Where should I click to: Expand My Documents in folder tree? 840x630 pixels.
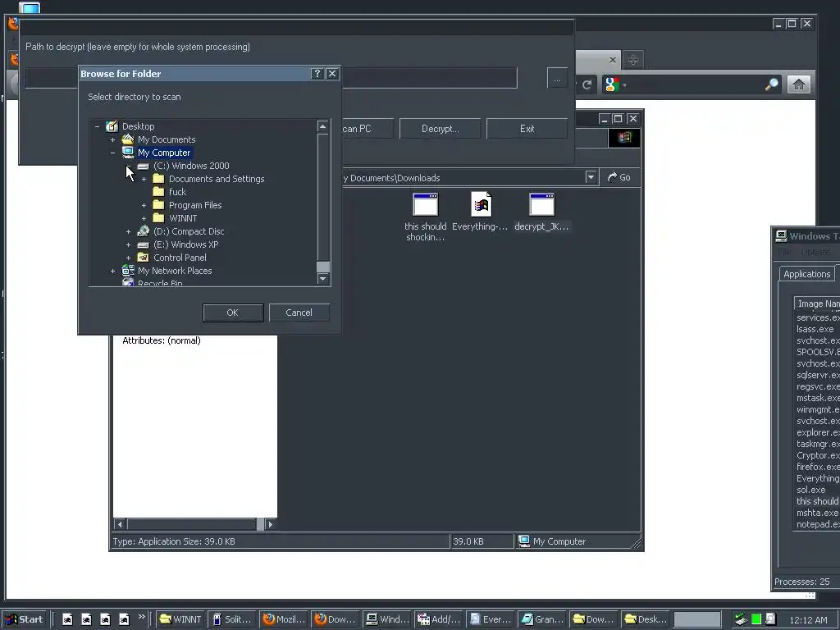pos(112,139)
